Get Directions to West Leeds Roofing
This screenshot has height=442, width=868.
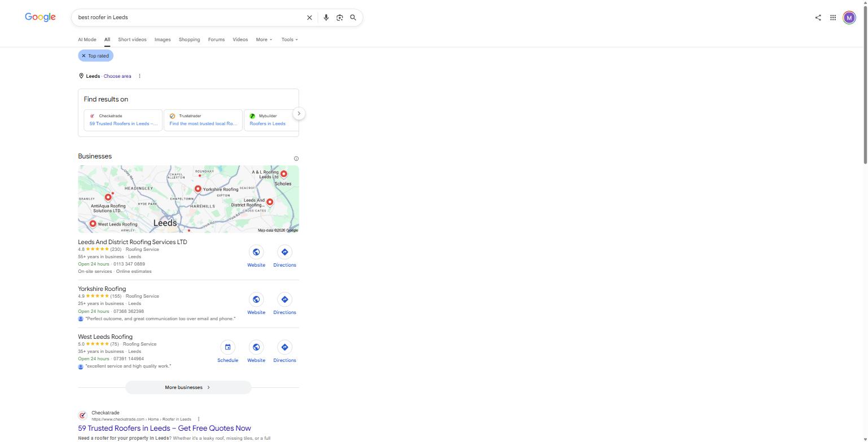284,352
